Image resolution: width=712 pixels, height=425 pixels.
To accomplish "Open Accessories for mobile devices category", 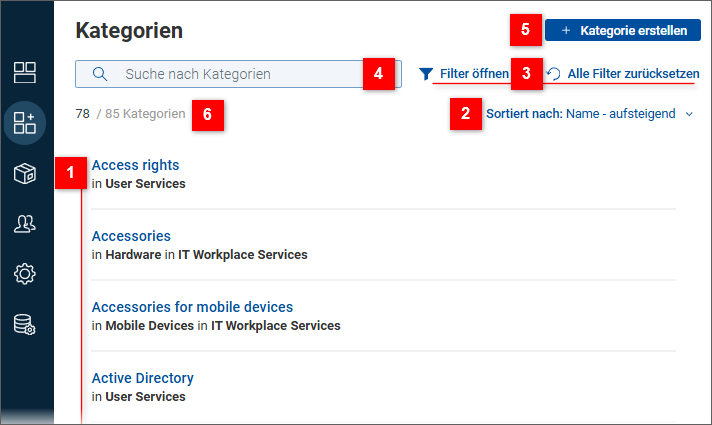I will coord(192,307).
